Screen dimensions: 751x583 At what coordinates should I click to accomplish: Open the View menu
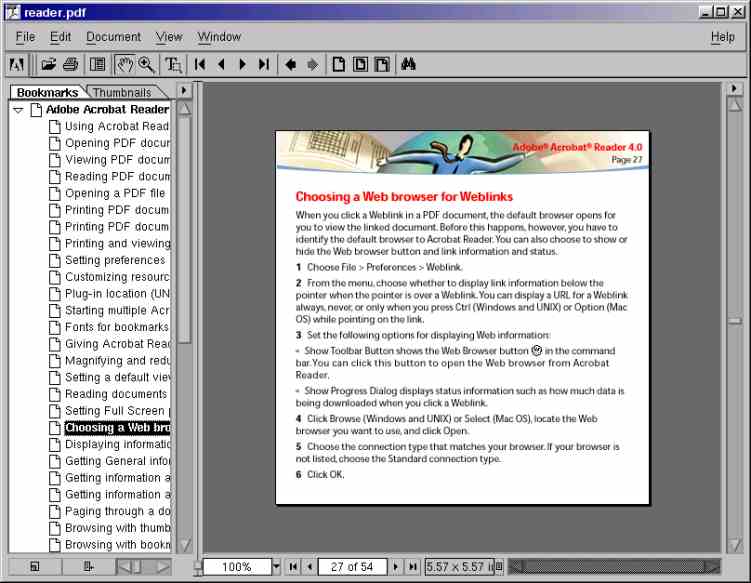(169, 37)
